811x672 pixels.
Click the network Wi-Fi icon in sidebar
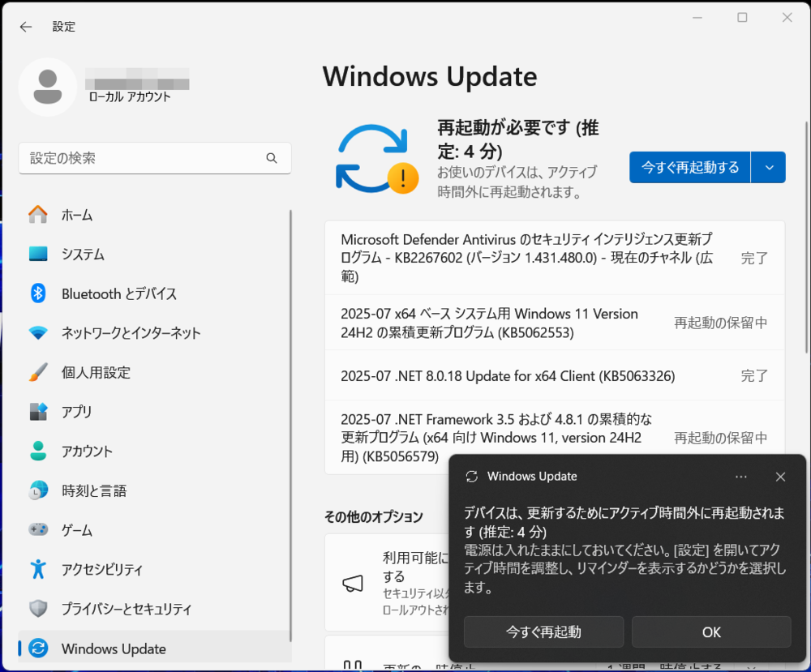(x=38, y=333)
